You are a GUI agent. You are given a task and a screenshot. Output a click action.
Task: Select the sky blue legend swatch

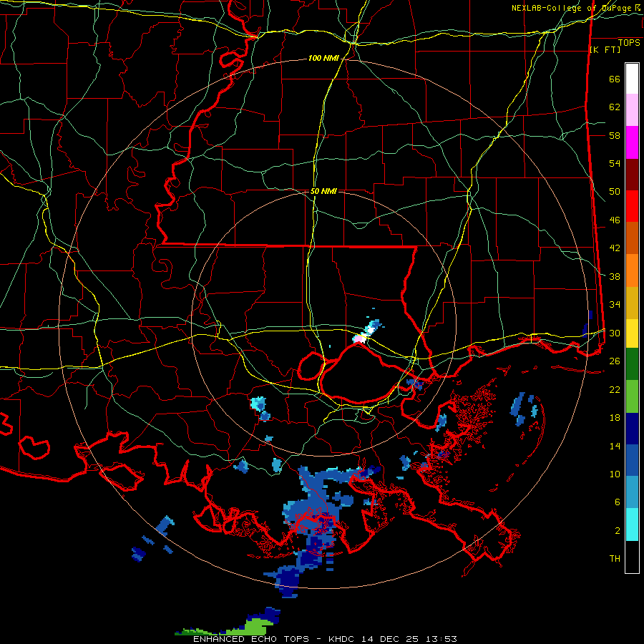(632, 492)
